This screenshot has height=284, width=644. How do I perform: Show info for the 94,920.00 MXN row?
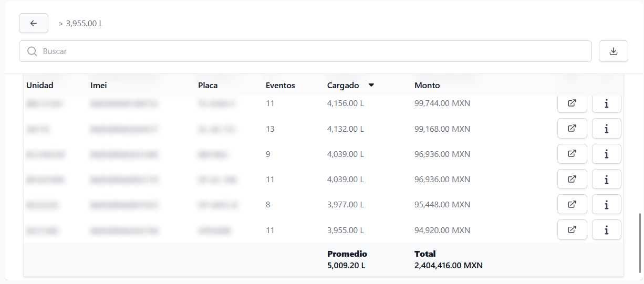tap(606, 229)
